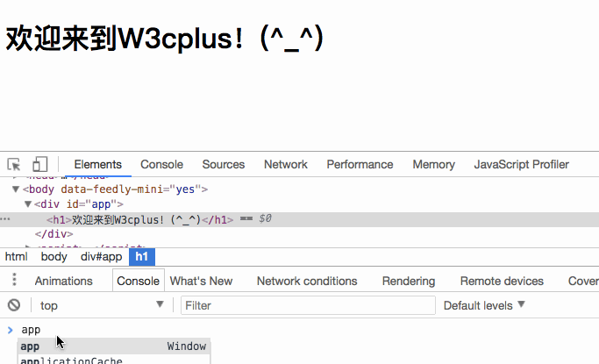This screenshot has width=599, height=364.
Task: Open the Default levels dropdown
Action: [x=484, y=305]
